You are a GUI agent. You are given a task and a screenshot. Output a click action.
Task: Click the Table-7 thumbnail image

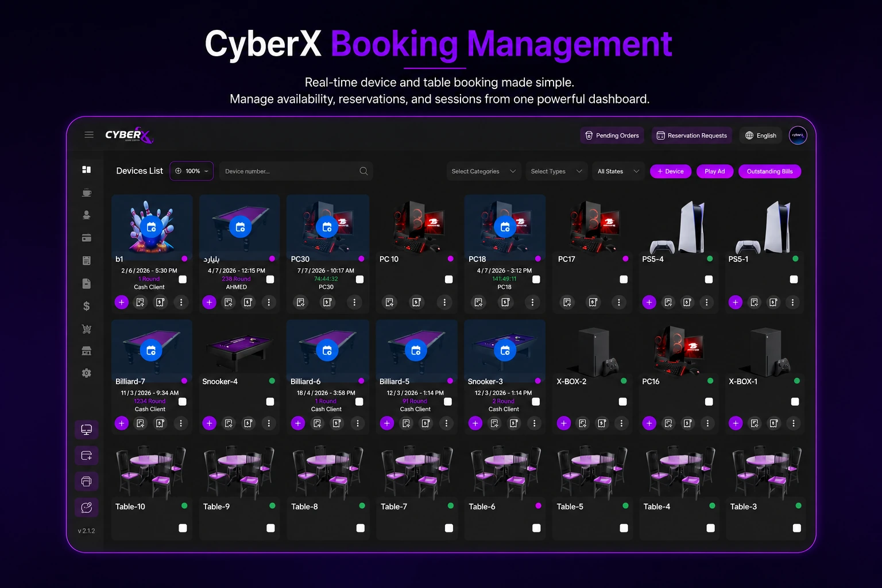[417, 472]
